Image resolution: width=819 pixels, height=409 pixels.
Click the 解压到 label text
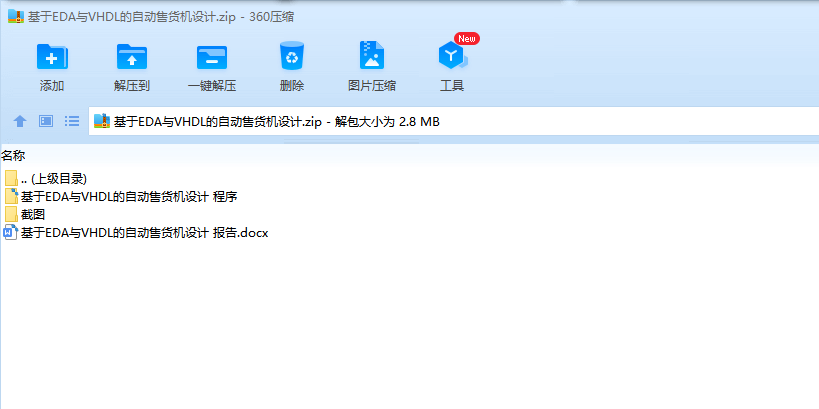coord(132,86)
